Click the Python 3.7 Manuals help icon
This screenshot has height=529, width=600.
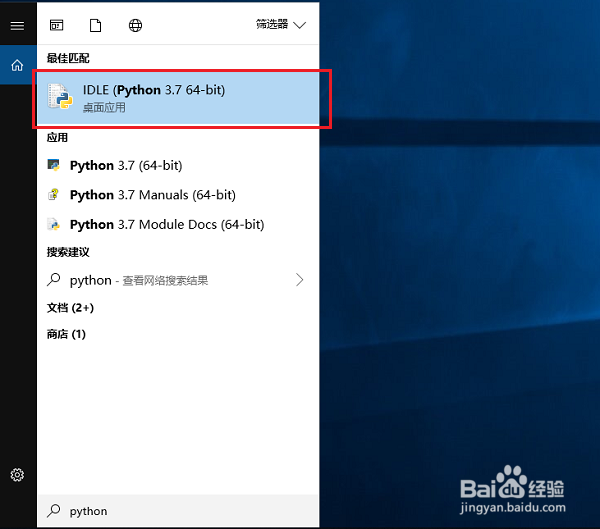[54, 194]
